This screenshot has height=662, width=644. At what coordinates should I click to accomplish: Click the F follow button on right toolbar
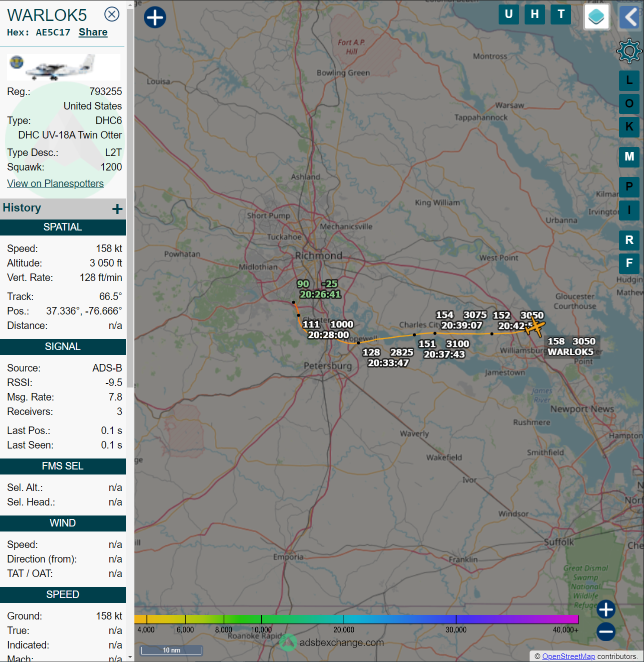pos(629,263)
